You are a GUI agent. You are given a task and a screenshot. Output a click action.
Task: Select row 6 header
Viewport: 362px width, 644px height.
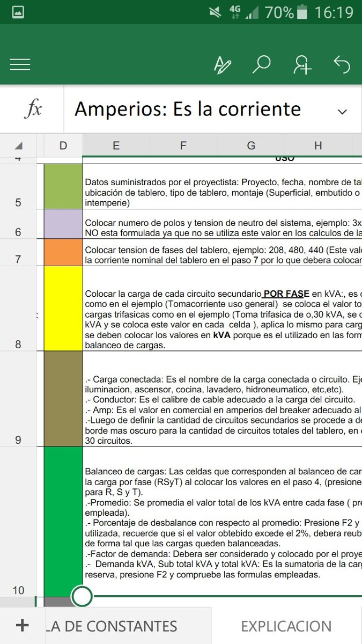pyautogui.click(x=18, y=224)
